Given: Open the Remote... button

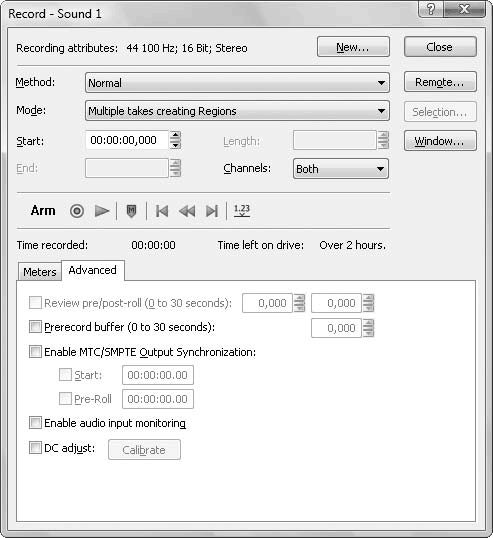Looking at the screenshot, I should 440,82.
